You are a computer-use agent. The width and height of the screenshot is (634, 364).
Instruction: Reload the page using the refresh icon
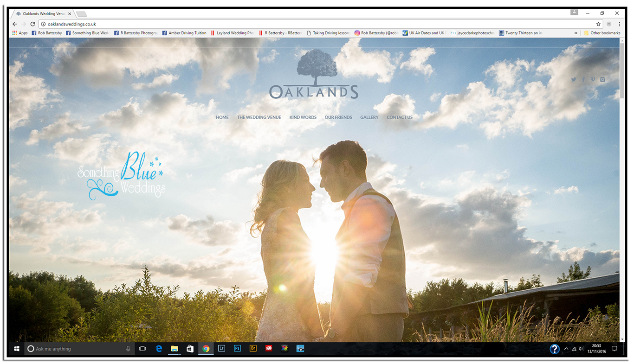(32, 24)
